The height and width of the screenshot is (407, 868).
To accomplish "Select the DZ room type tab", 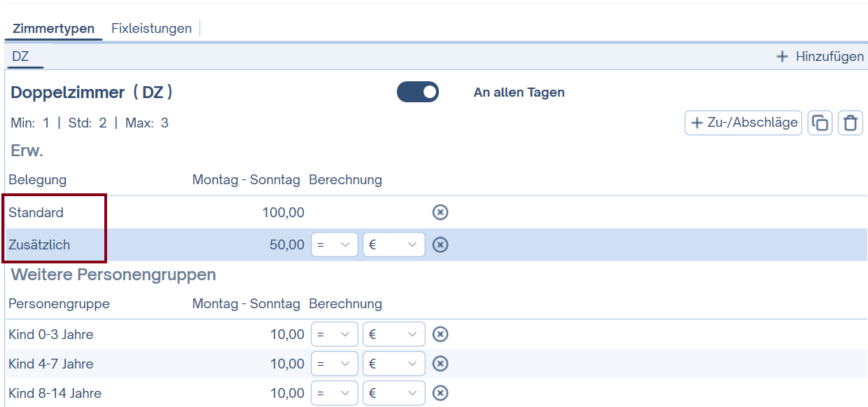I will point(21,57).
